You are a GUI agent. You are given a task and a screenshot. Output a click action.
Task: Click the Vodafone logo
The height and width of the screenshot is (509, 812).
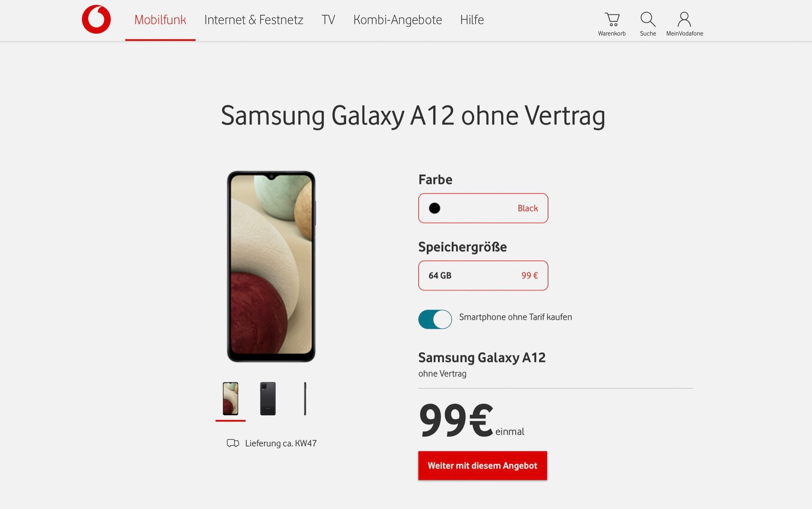pos(96,20)
